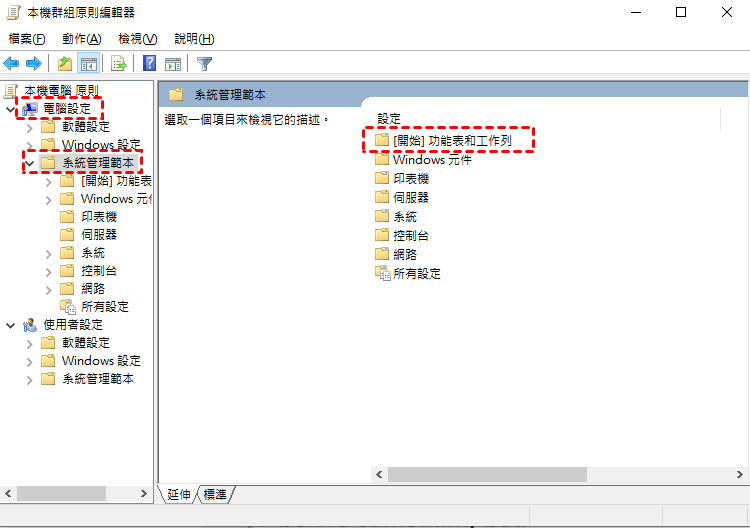This screenshot has width=750, height=528.
Task: Click the Forward arrow toolbar icon
Action: [33, 64]
